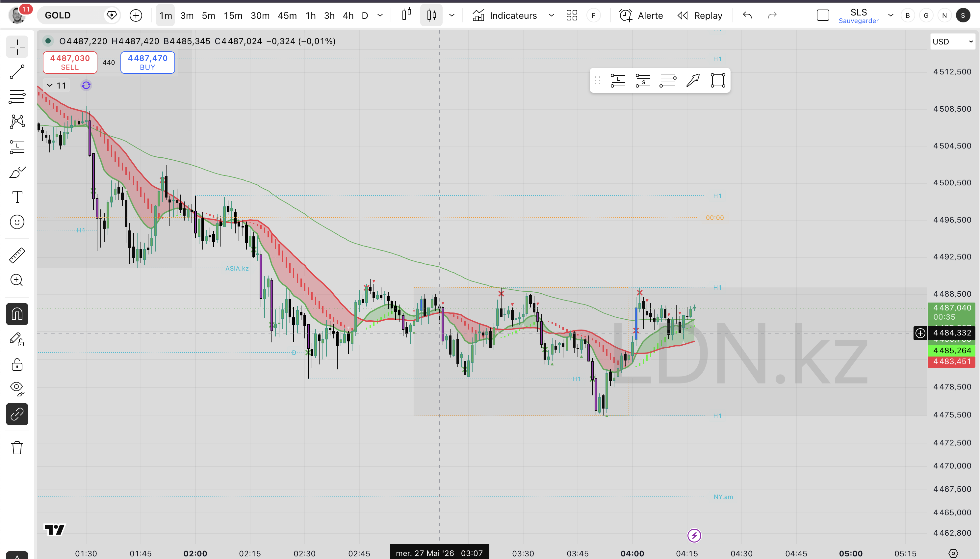Screen dimensions: 980x559
Task: Open the Indicateurs panel
Action: click(504, 15)
